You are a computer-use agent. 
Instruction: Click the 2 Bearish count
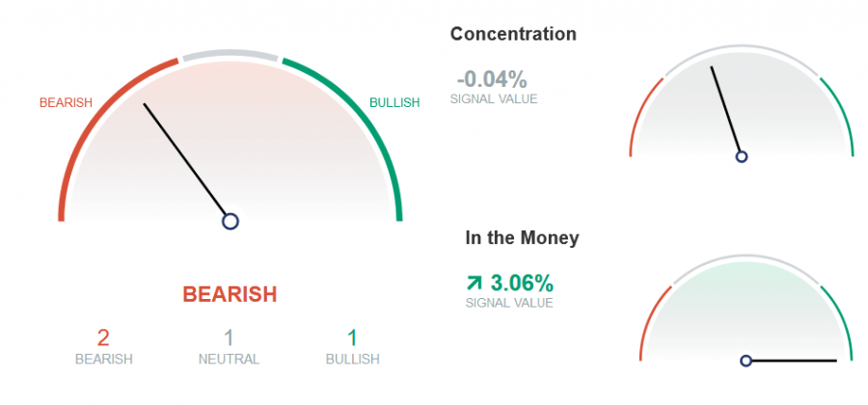[x=103, y=337]
